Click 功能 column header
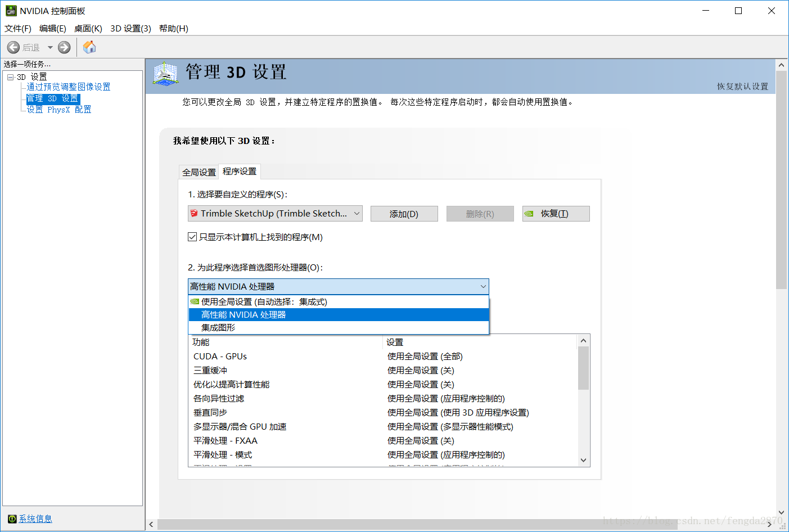The height and width of the screenshot is (532, 789). (x=286, y=342)
